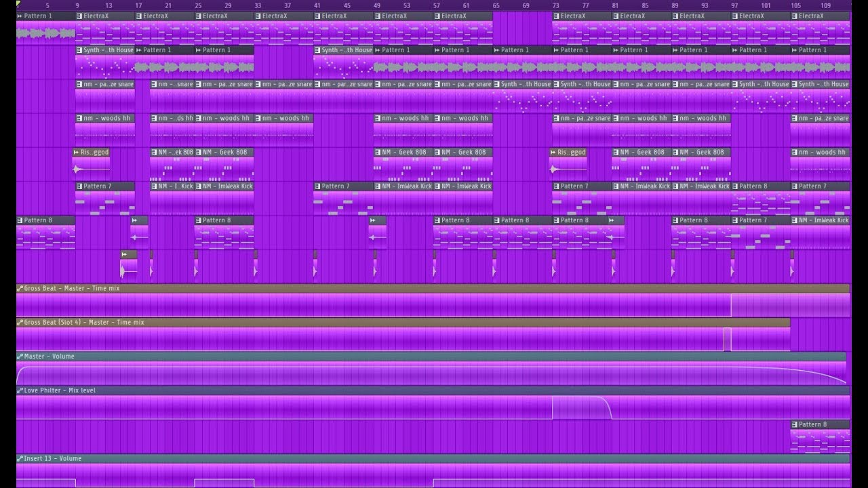Select the 'Pattern 8' title below Love Philter automation
The height and width of the screenshot is (488, 868).
click(x=812, y=424)
